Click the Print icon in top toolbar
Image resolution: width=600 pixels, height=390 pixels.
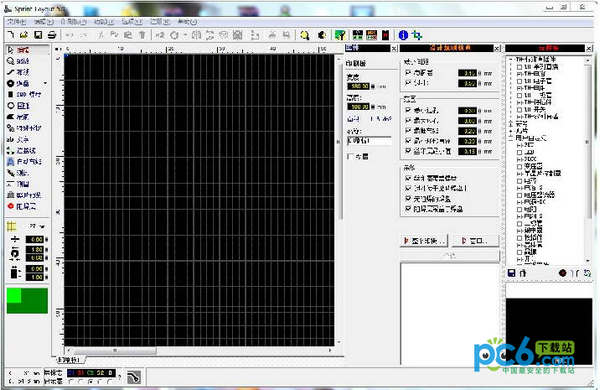click(x=52, y=35)
